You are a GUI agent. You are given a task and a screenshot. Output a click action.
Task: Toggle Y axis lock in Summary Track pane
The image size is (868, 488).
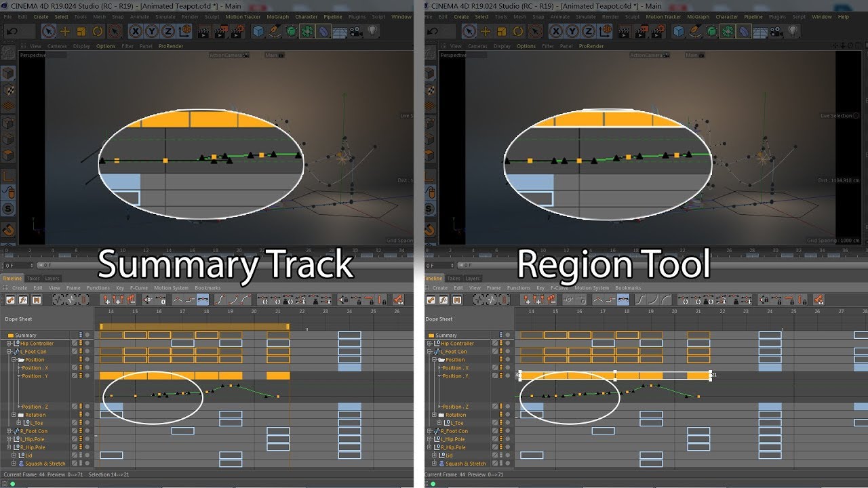coord(151,30)
